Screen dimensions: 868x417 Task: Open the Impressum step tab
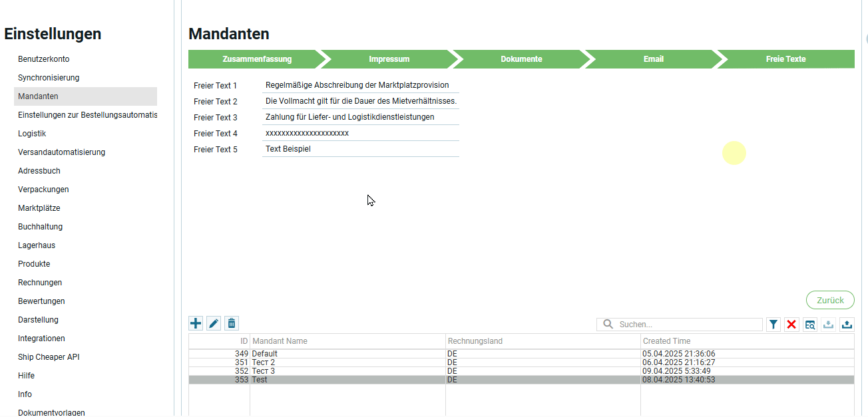coord(389,59)
